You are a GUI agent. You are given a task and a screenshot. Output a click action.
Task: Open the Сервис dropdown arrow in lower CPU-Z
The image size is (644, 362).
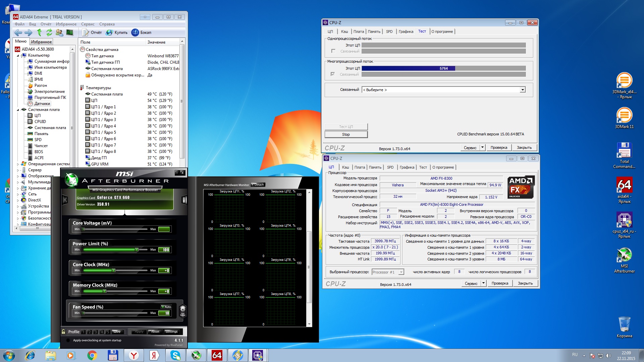pyautogui.click(x=483, y=283)
